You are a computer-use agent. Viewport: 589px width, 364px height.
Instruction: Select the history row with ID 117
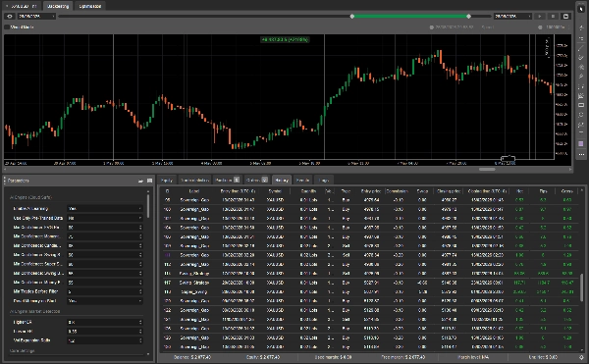pyautogui.click(x=370, y=283)
